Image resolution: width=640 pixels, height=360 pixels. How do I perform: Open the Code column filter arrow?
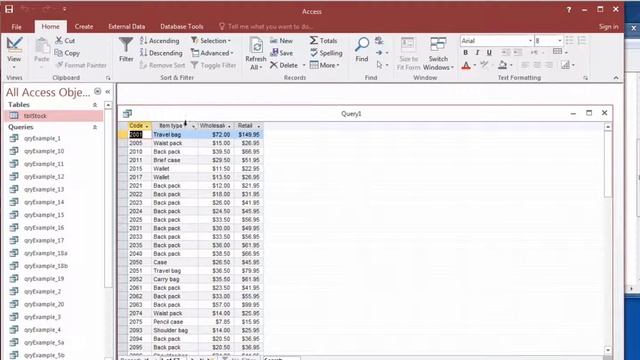[x=147, y=126]
